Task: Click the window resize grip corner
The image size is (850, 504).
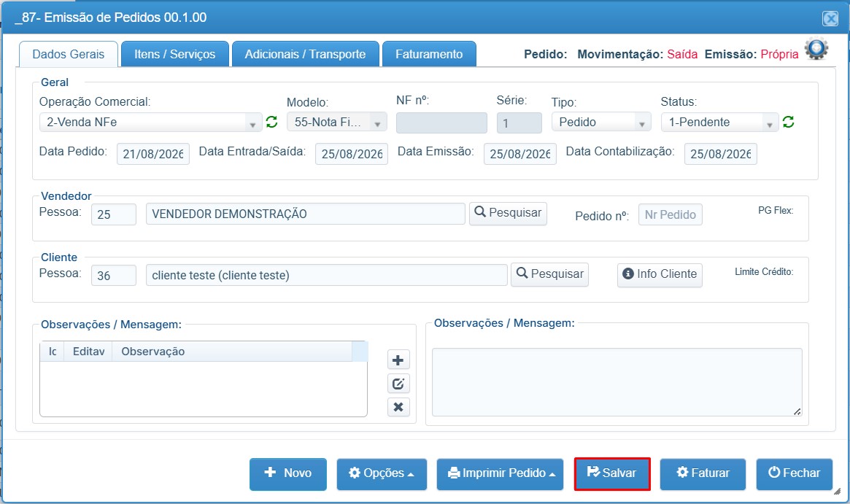Action: tap(837, 491)
